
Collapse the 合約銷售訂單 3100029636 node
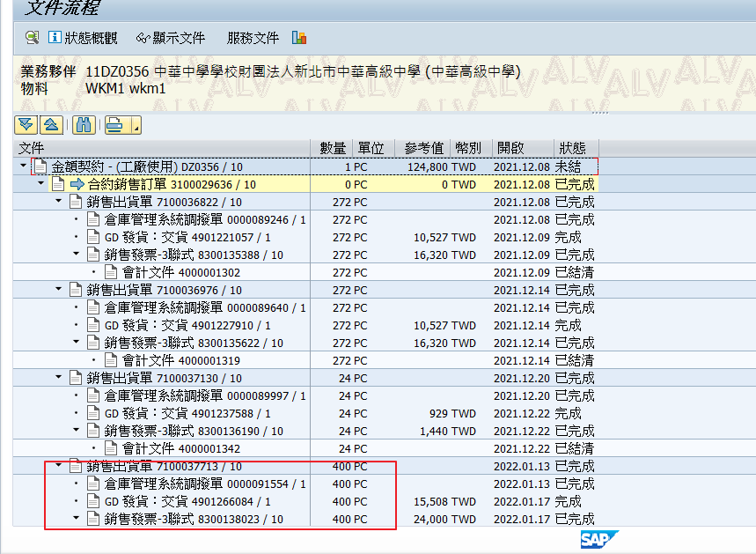[41, 184]
